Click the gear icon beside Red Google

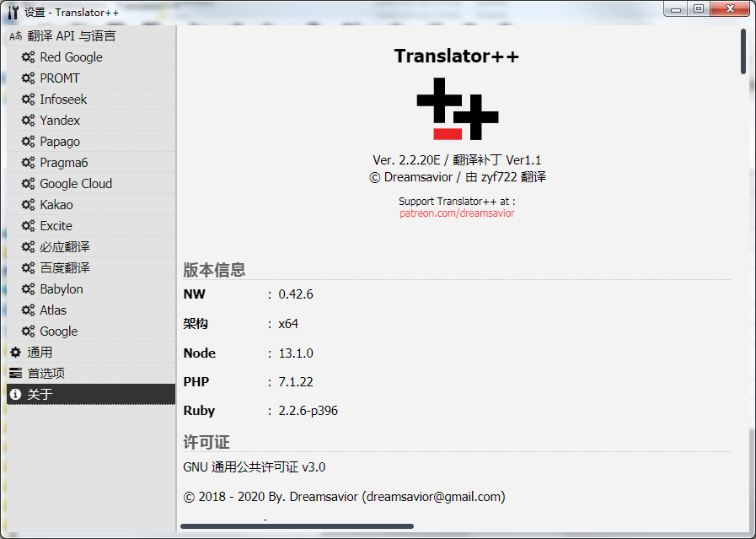point(28,57)
